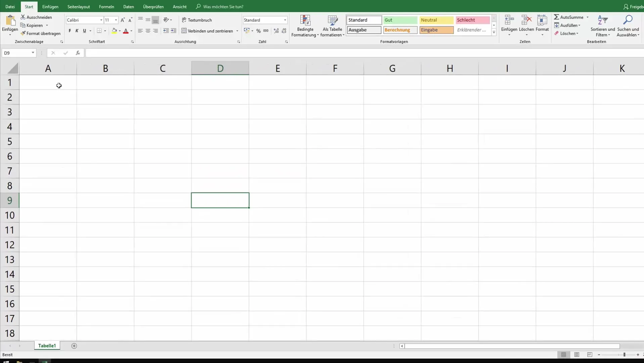Image resolution: width=644 pixels, height=363 pixels.
Task: Open the number format Standard dropdown
Action: tap(285, 20)
